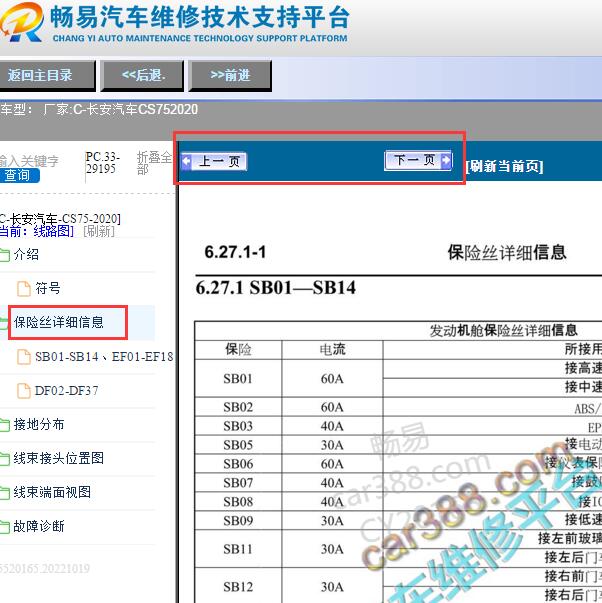Expand 接地分布 folder

coord(38,425)
